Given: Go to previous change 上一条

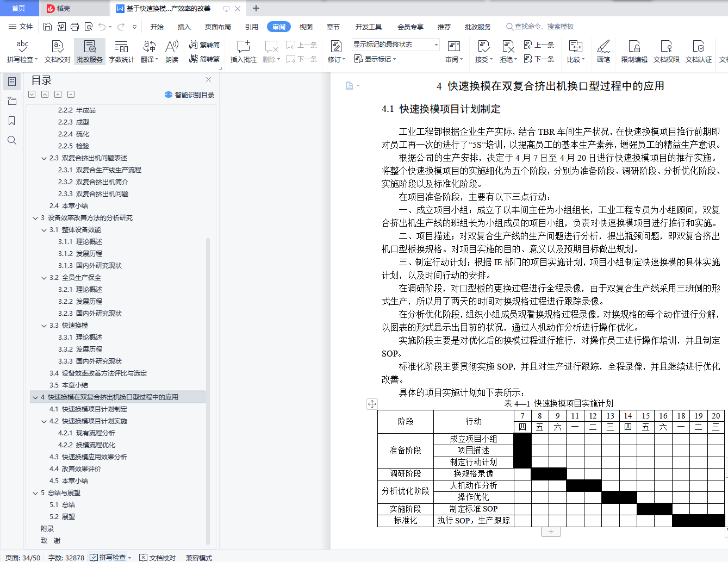Looking at the screenshot, I should [539, 45].
